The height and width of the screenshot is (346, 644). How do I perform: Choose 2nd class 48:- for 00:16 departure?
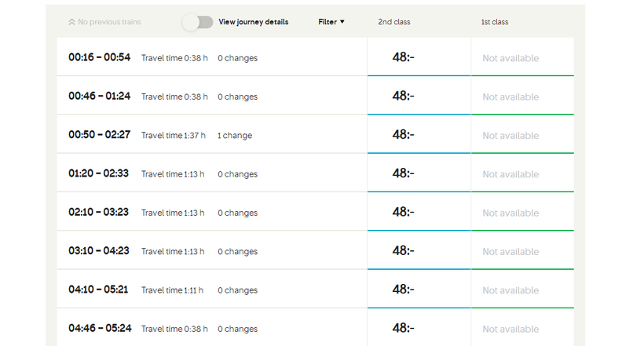(x=404, y=57)
